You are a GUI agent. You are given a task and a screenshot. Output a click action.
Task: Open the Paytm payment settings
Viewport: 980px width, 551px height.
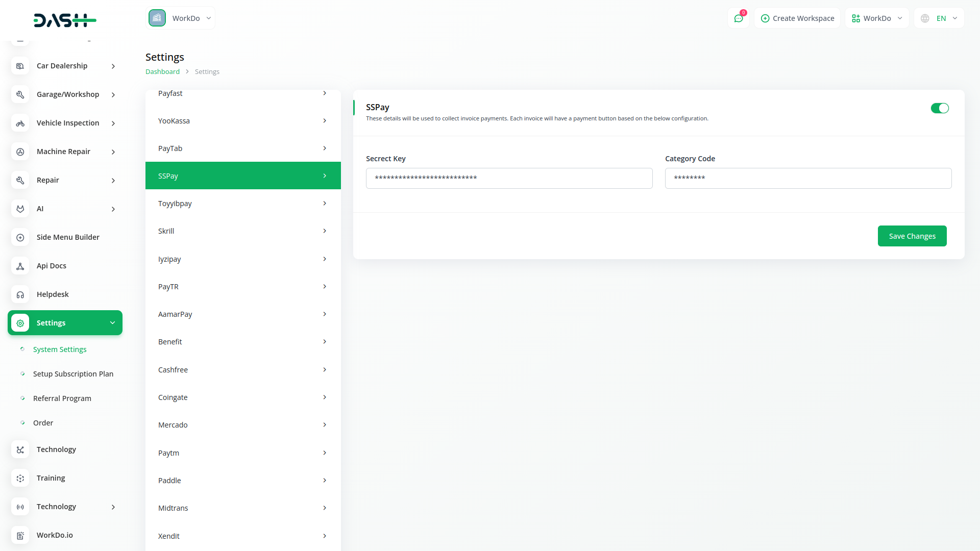click(x=243, y=453)
